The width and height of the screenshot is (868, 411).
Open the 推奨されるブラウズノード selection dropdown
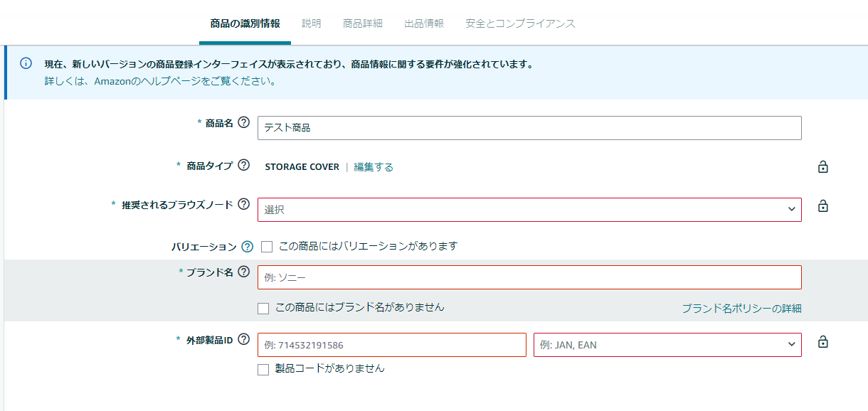point(529,209)
